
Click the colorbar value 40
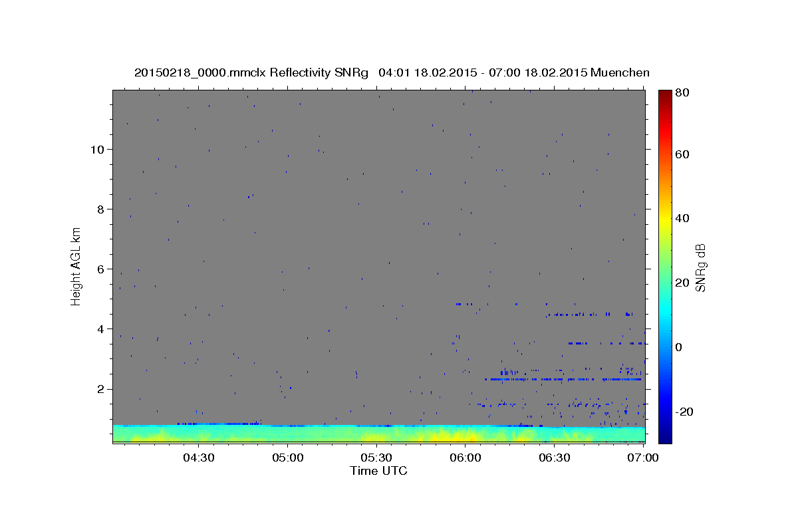[x=682, y=218]
